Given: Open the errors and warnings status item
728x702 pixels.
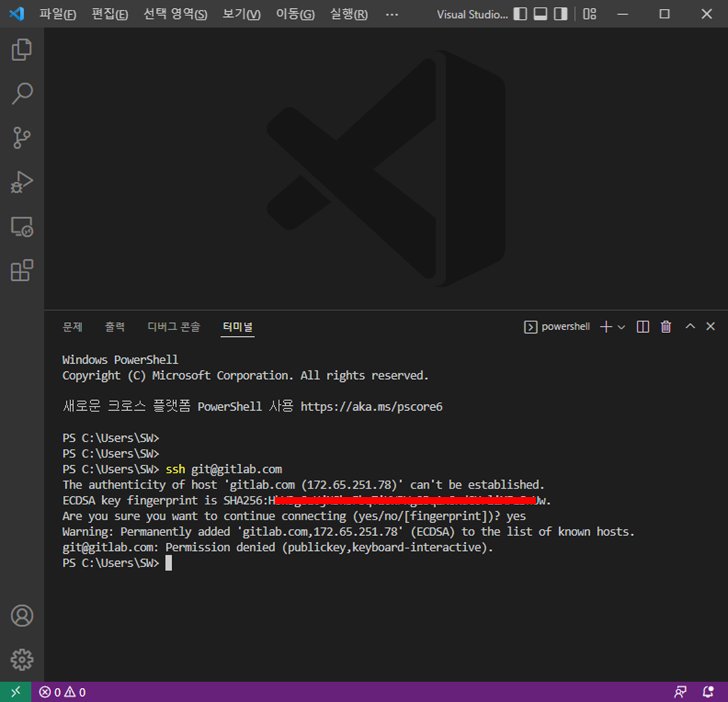Looking at the screenshot, I should pyautogui.click(x=62, y=692).
